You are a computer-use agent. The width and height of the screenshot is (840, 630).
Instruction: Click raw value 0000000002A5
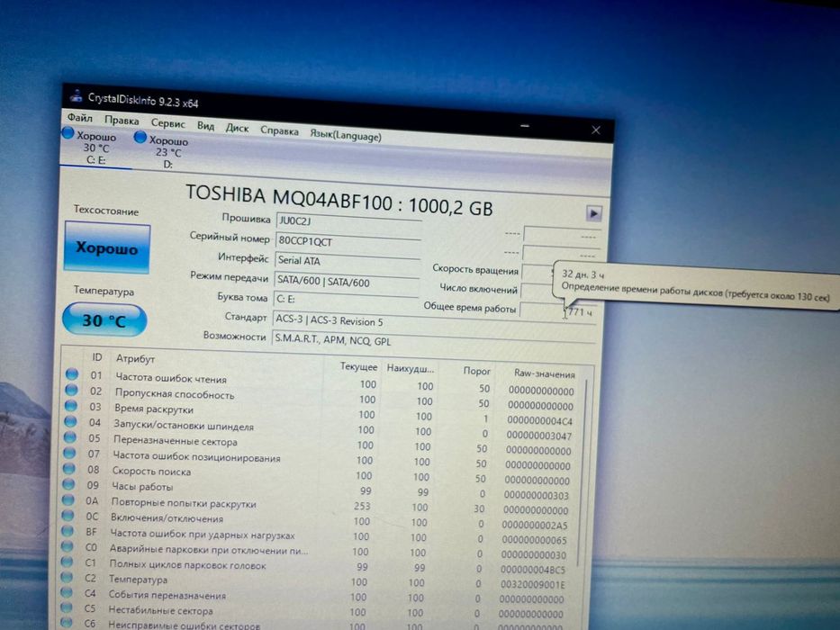pos(535,526)
